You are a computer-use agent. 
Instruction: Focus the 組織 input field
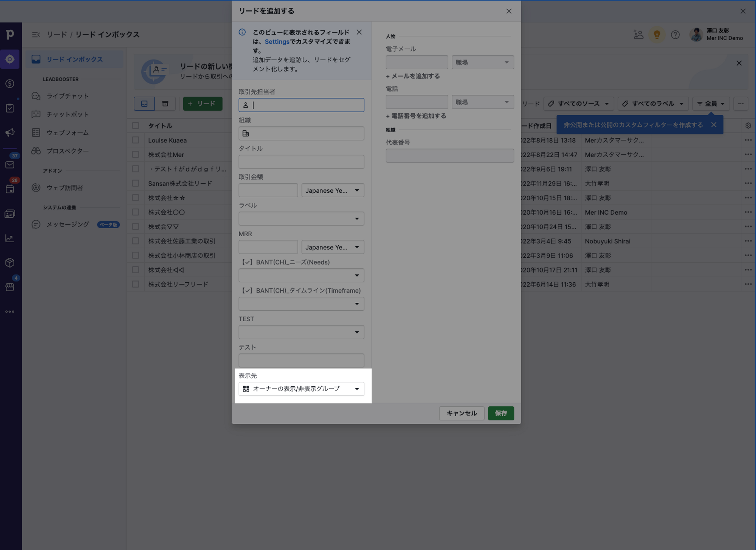click(301, 133)
